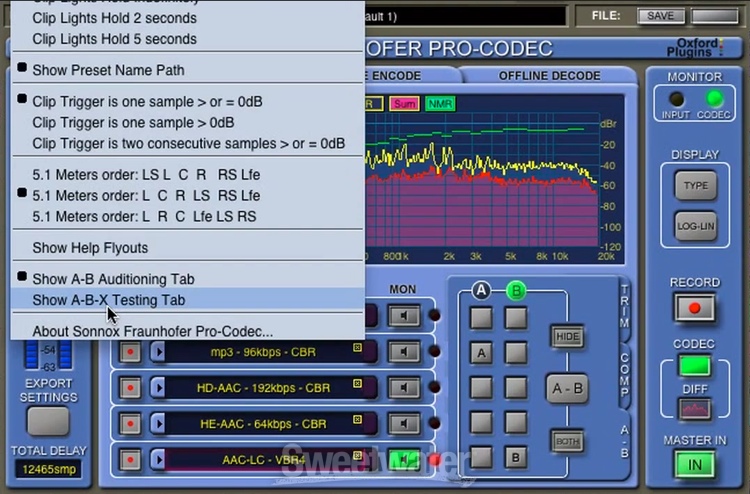The height and width of the screenshot is (494, 750).
Task: Monitor the HE-AAC row speaker icon
Action: pyautogui.click(x=404, y=424)
